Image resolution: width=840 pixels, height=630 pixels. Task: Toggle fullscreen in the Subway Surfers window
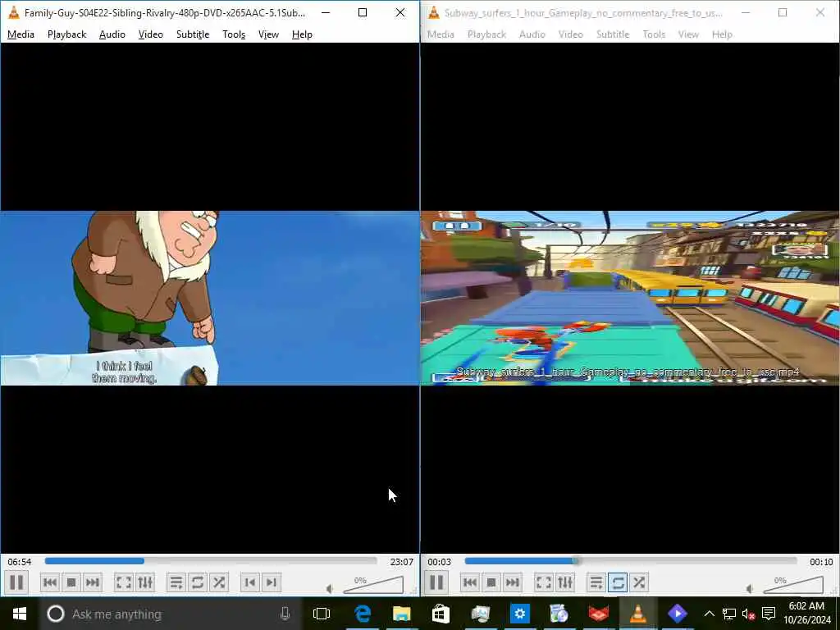pos(544,582)
